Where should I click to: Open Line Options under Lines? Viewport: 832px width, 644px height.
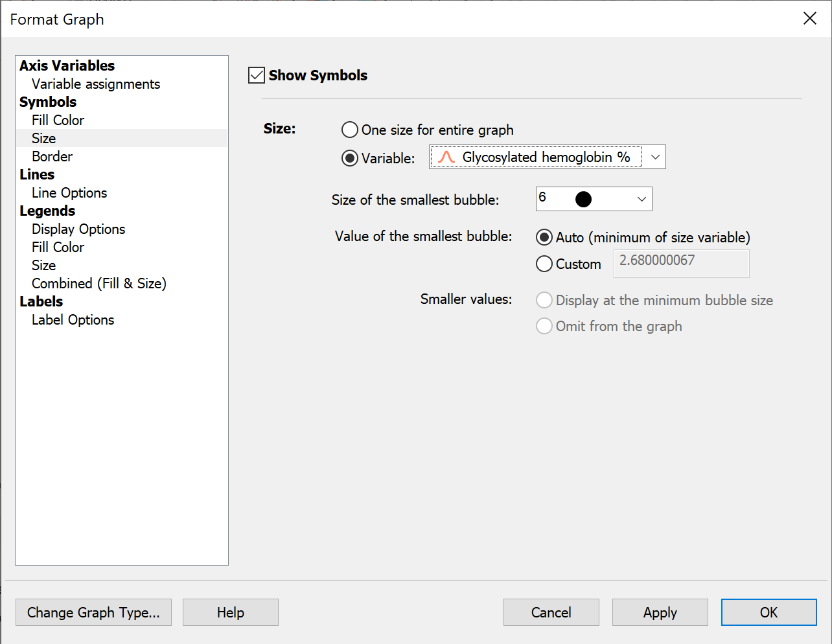coord(69,192)
